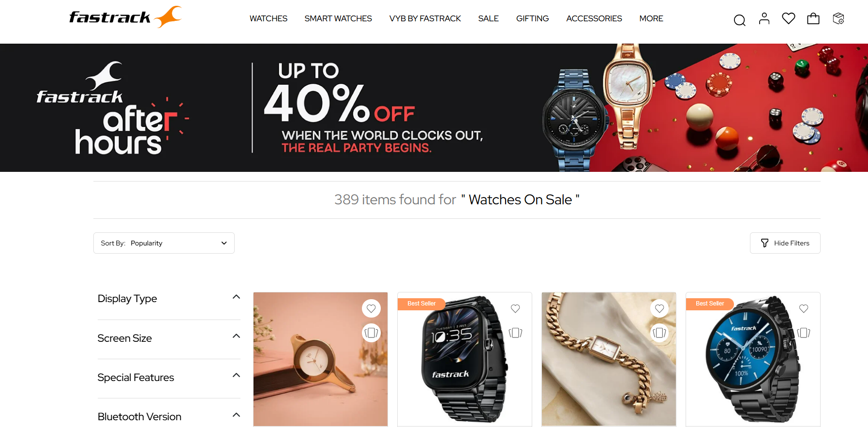The height and width of the screenshot is (427, 868).
Task: Toggle wishlist heart on black smartwatch
Action: point(515,308)
